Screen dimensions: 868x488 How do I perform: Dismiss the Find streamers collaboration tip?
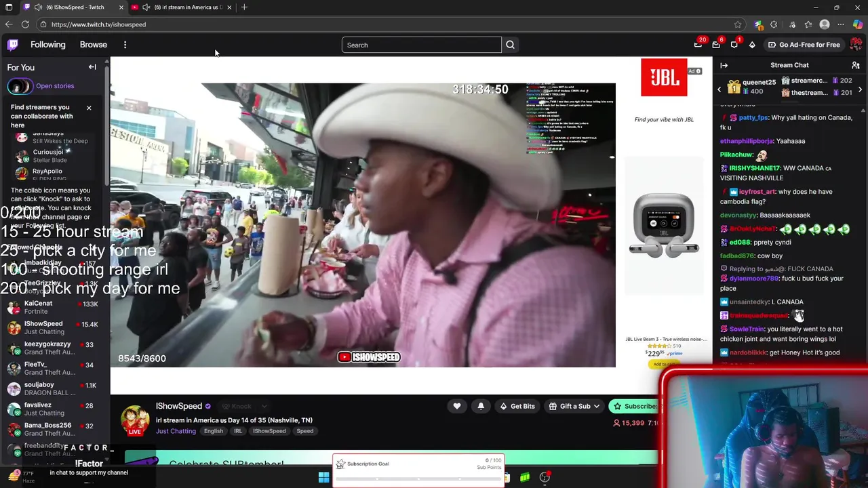point(88,108)
